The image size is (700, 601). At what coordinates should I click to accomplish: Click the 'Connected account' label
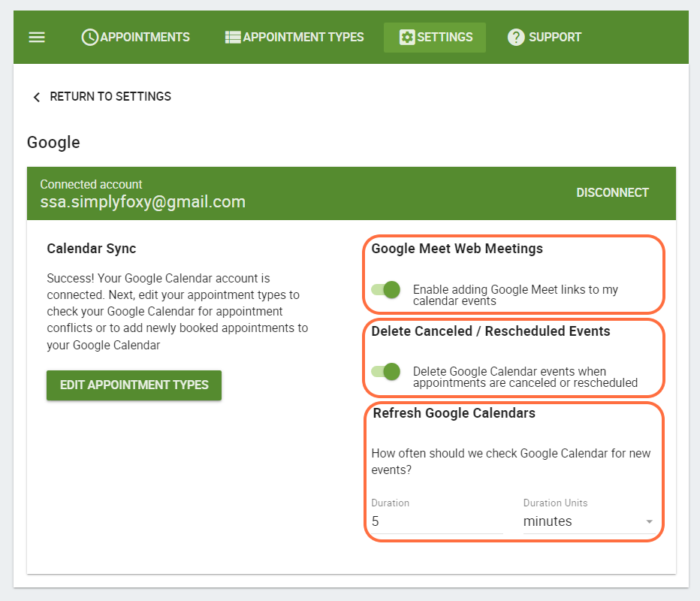(x=91, y=184)
